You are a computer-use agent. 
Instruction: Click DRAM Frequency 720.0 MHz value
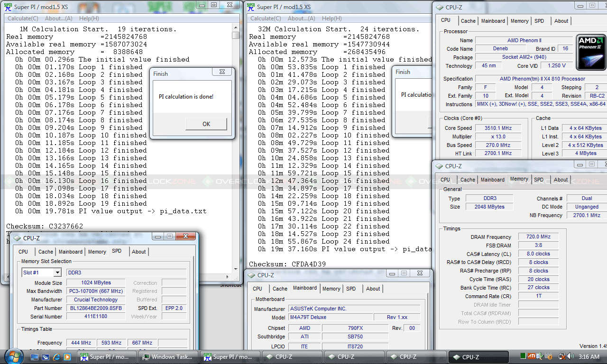[538, 237]
